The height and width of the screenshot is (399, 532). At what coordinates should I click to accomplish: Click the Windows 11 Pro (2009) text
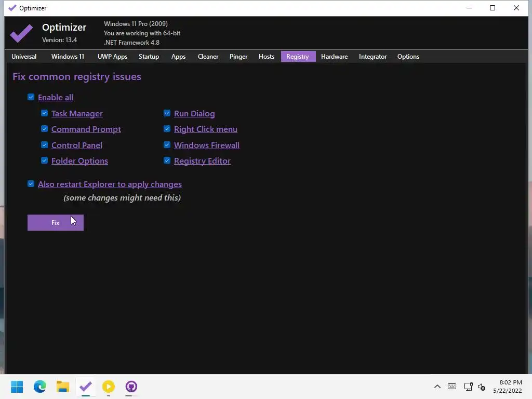(x=136, y=24)
